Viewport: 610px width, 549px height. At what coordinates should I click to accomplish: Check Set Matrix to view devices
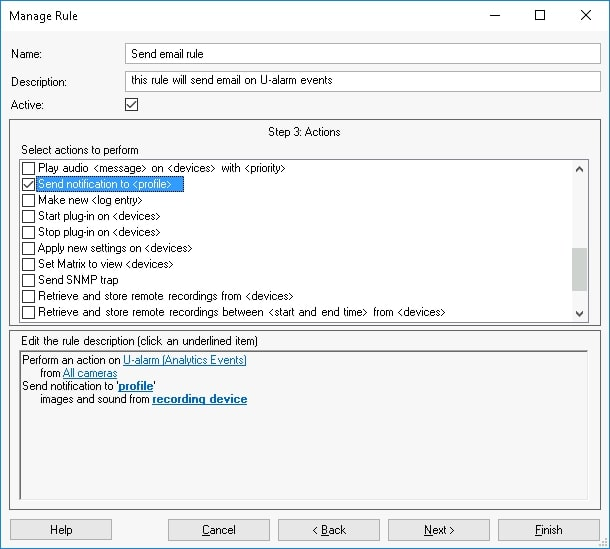click(x=29, y=265)
